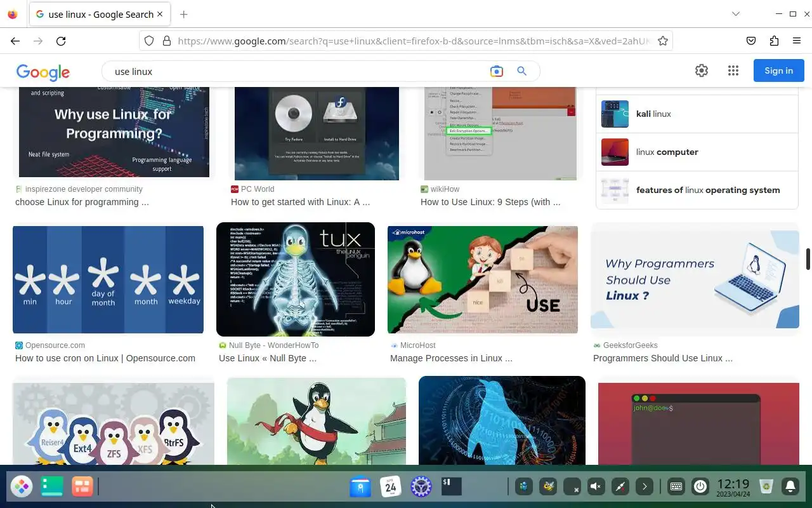Select the 'use linux - Google Search' tab
The image size is (812, 508).
pos(99,14)
